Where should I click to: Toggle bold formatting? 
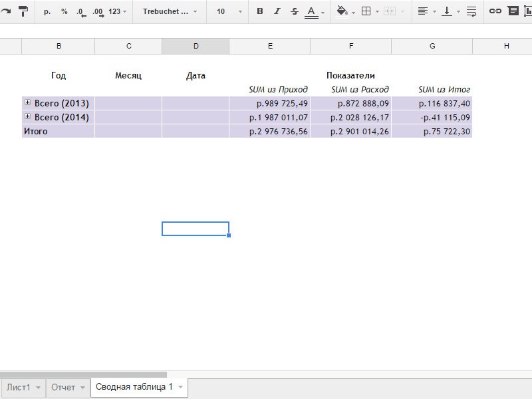(260, 11)
